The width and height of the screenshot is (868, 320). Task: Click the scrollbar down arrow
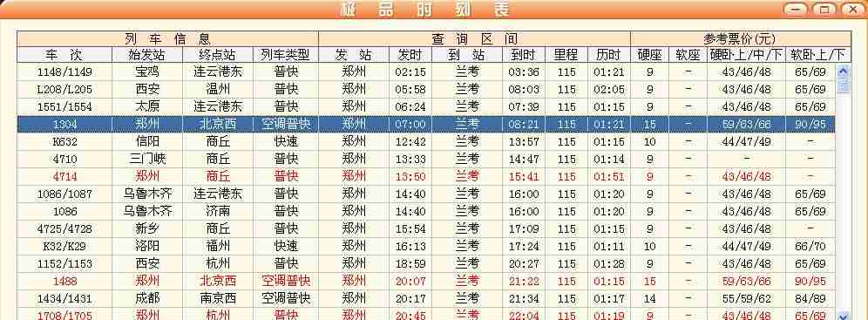[843, 317]
